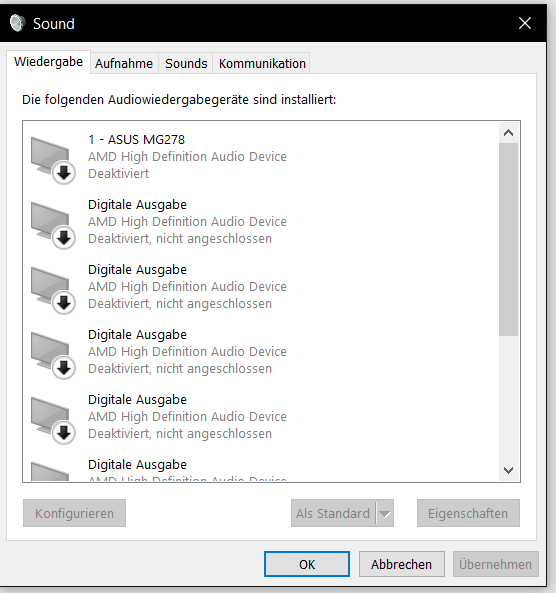Switch to the Wiedergabe tab
Screen dimensions: 556x593
(x=48, y=62)
